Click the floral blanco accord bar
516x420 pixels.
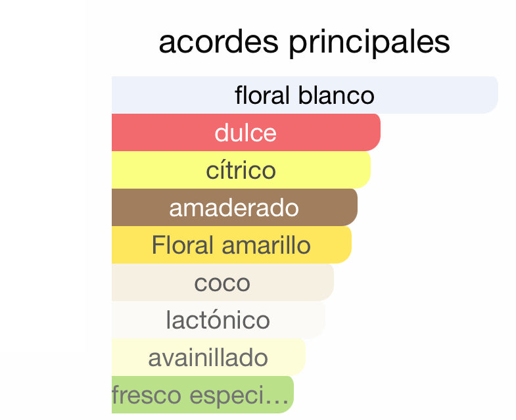click(x=305, y=95)
